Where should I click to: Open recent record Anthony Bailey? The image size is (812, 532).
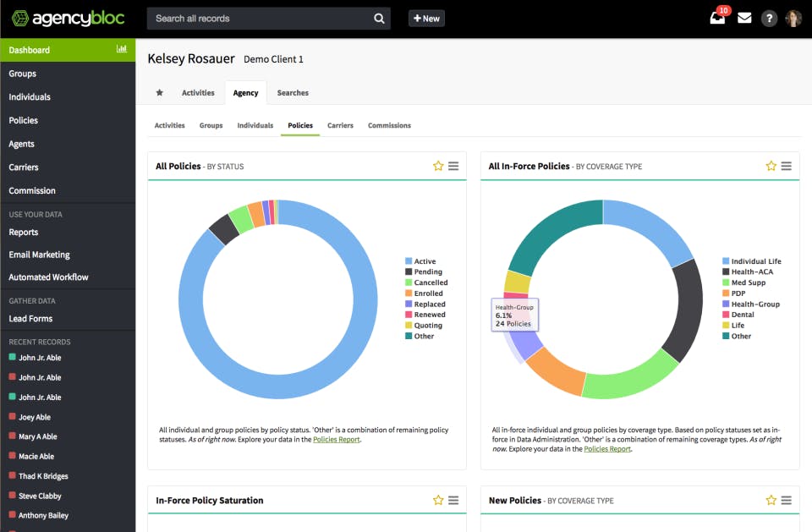point(43,515)
